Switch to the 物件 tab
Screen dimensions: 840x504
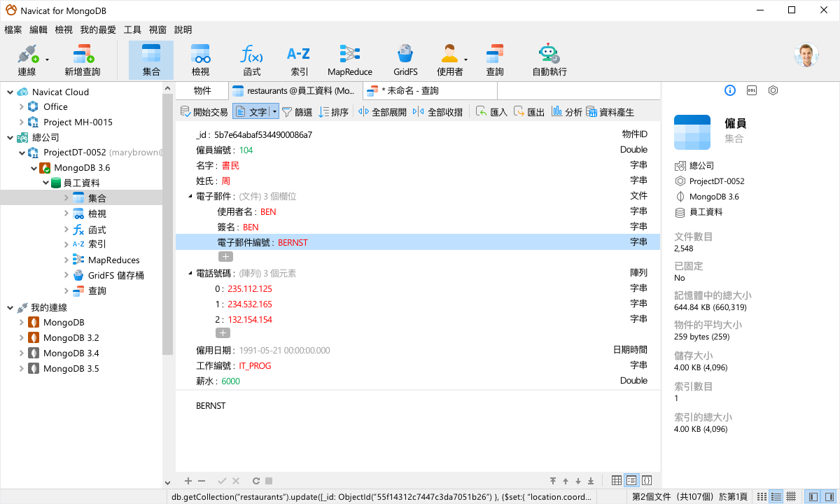click(202, 90)
